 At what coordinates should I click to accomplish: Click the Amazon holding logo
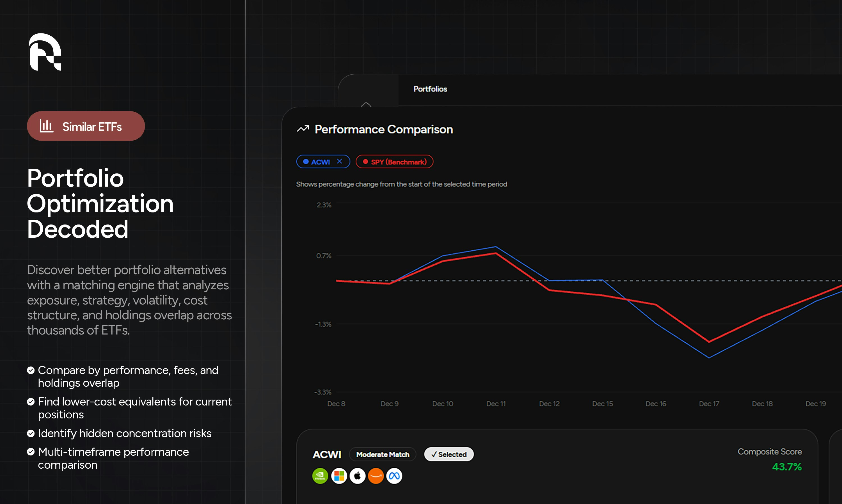click(x=376, y=476)
